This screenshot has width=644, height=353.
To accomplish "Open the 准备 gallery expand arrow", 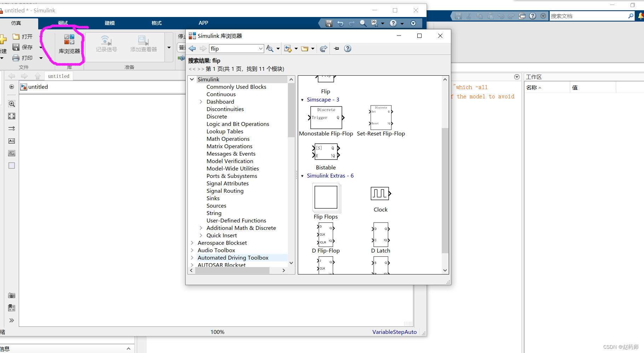I will [x=169, y=47].
